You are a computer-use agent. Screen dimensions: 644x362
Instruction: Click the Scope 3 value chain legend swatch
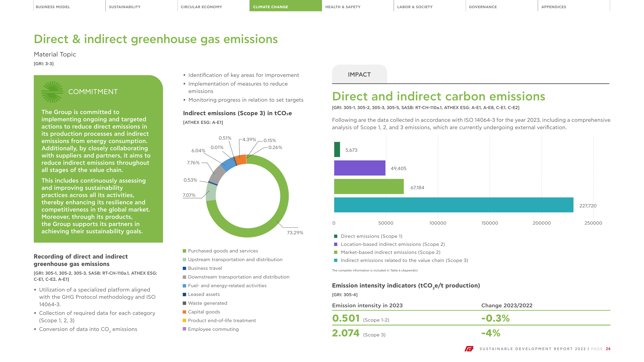click(x=336, y=260)
